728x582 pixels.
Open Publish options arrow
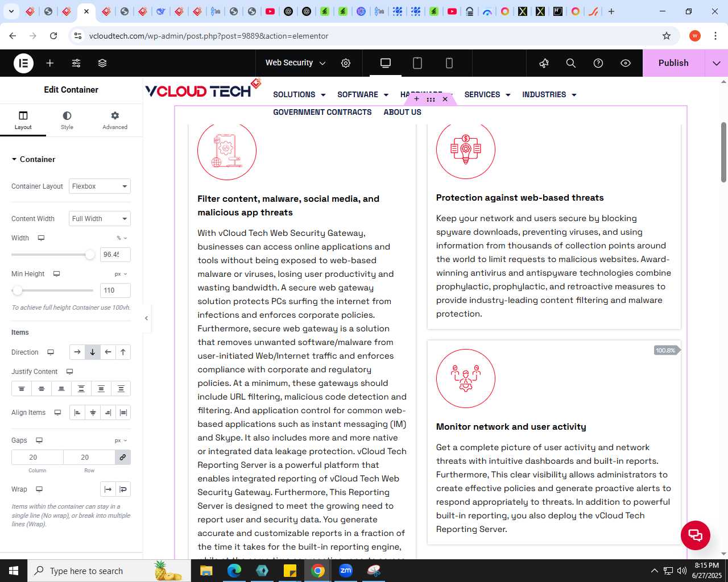click(x=717, y=63)
